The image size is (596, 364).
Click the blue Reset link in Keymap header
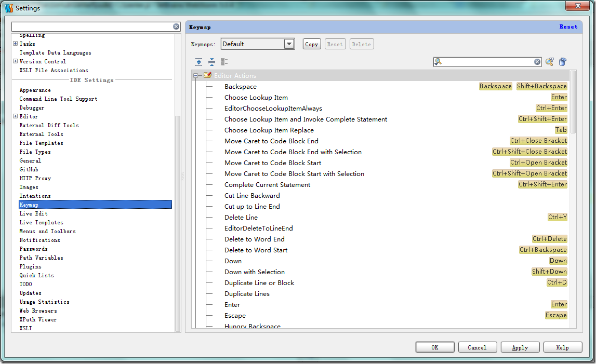(568, 26)
